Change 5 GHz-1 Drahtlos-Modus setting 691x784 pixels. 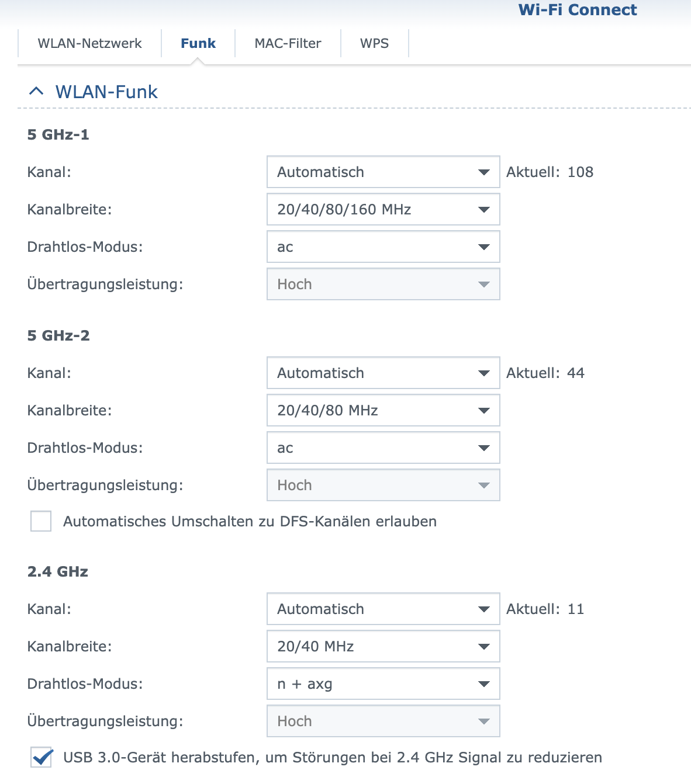(x=383, y=247)
